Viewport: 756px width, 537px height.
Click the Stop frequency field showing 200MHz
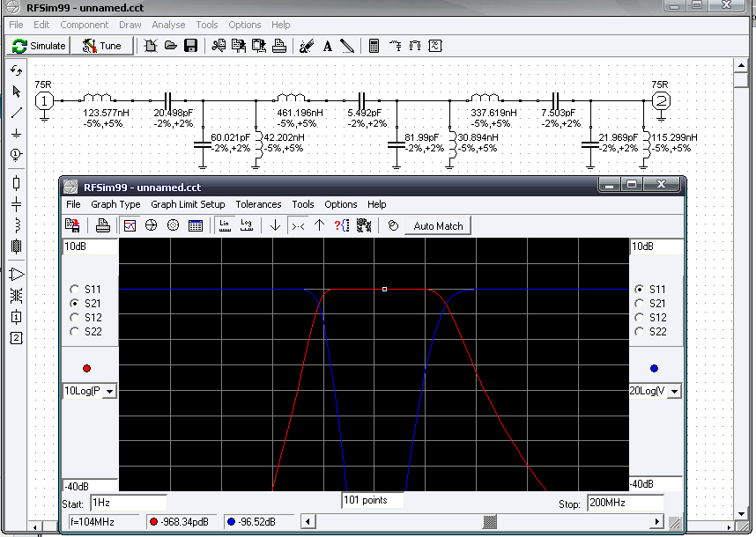(x=626, y=503)
